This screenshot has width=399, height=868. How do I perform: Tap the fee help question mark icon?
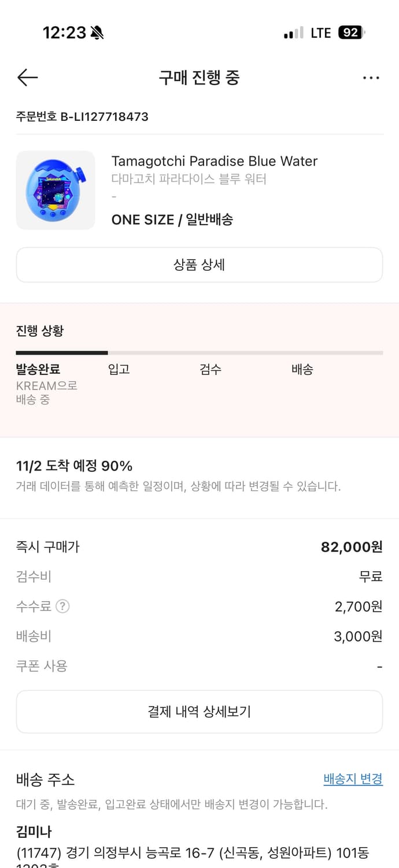62,606
